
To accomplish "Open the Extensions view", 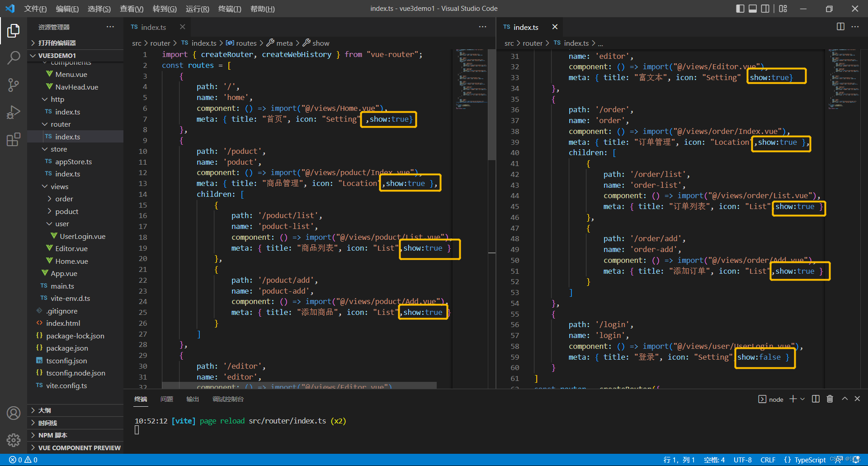I will point(14,139).
